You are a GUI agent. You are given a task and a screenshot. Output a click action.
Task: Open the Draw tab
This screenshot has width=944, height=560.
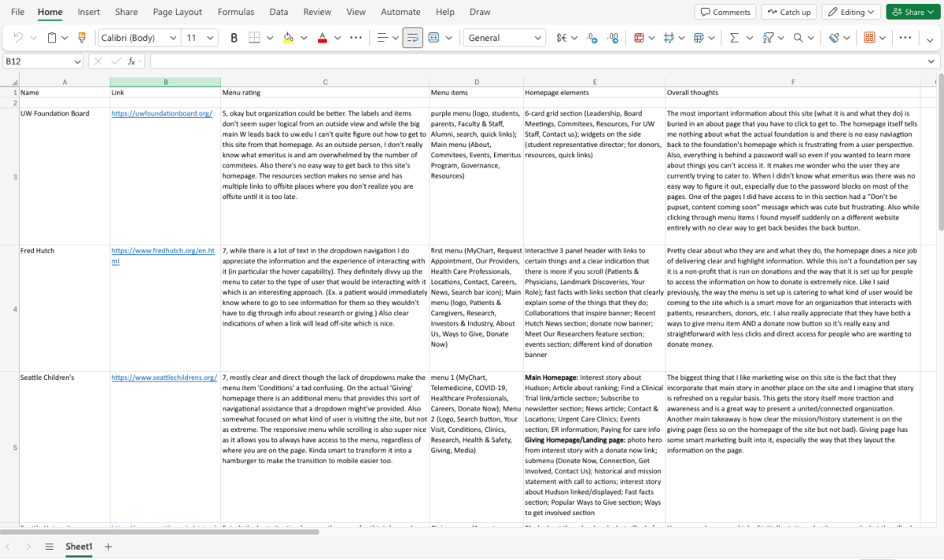[x=480, y=12]
